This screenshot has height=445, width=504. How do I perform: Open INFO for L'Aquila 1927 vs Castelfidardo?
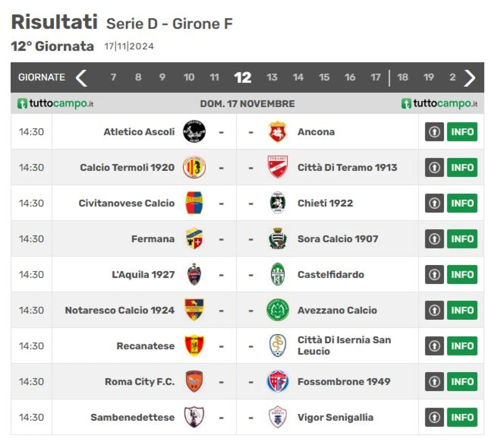tap(462, 274)
